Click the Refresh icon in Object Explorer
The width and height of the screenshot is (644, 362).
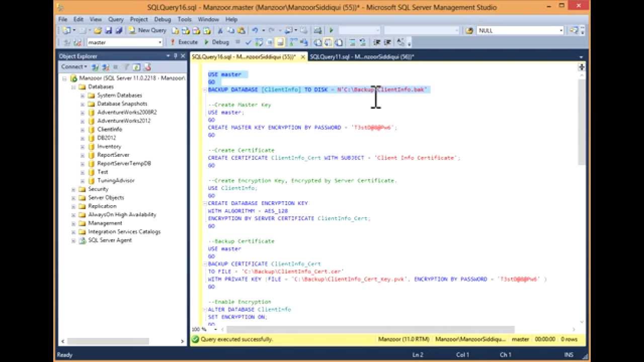136,66
